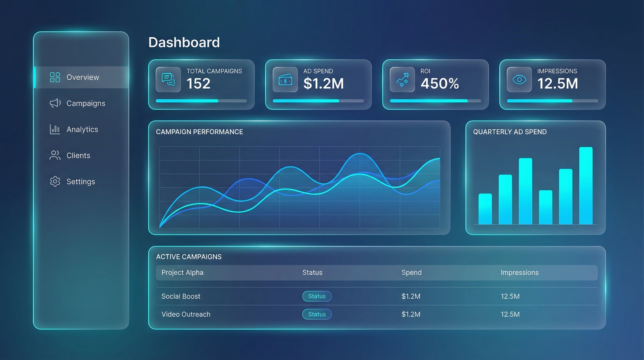Switch to the Settings page
Image resolution: width=644 pixels, height=360 pixels.
pos(80,181)
